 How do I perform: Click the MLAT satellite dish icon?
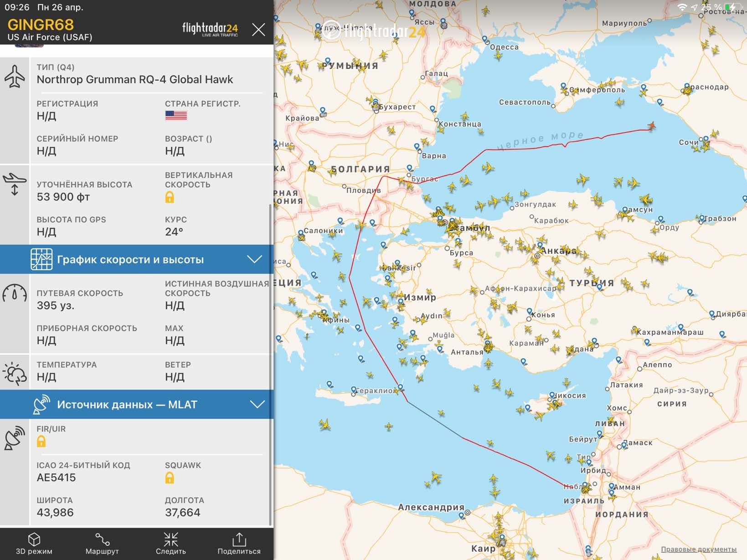[41, 404]
